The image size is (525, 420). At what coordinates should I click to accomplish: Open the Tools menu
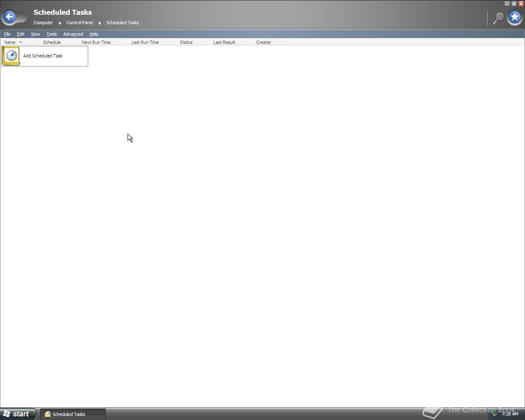(51, 34)
